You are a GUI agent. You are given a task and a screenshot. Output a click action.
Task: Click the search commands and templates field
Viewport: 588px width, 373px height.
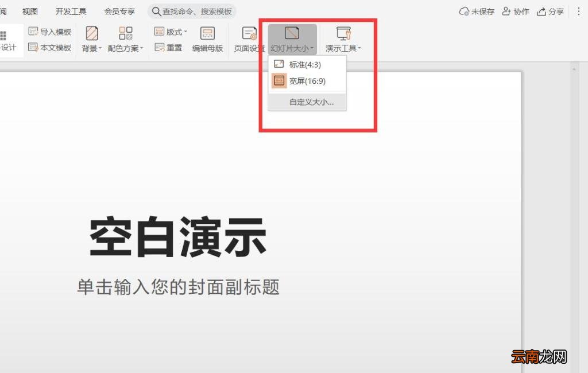192,11
